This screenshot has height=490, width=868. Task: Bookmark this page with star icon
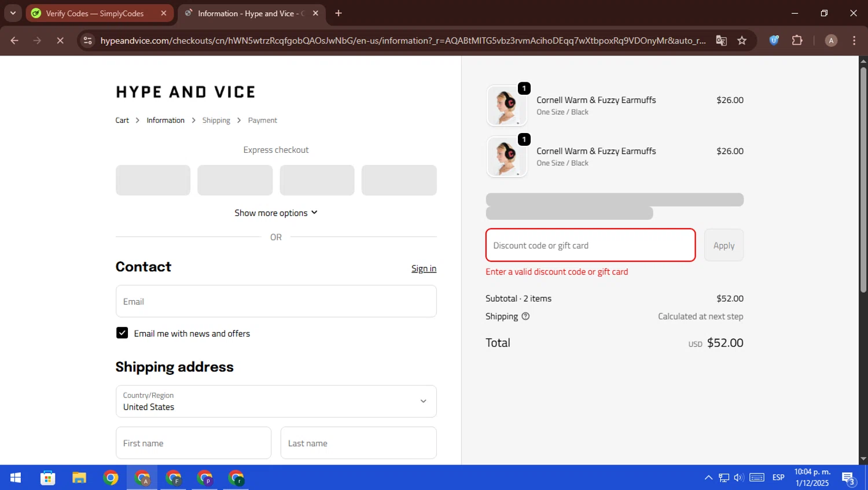(742, 40)
